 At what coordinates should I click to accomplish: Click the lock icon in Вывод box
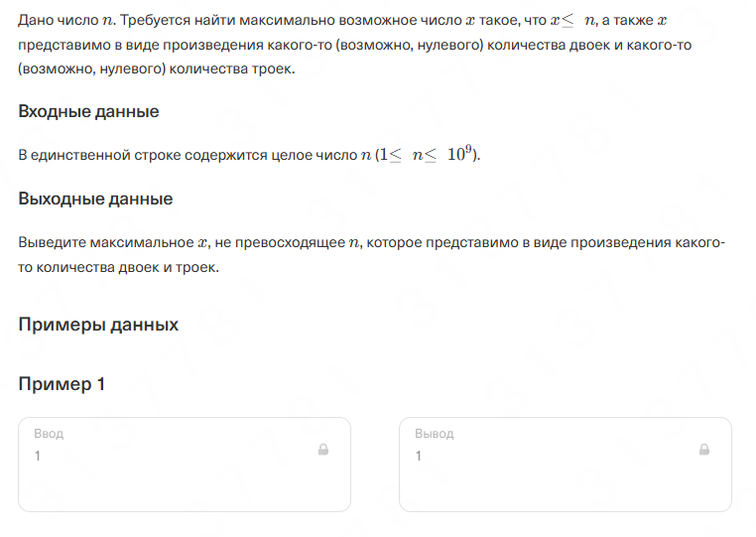pyautogui.click(x=704, y=450)
